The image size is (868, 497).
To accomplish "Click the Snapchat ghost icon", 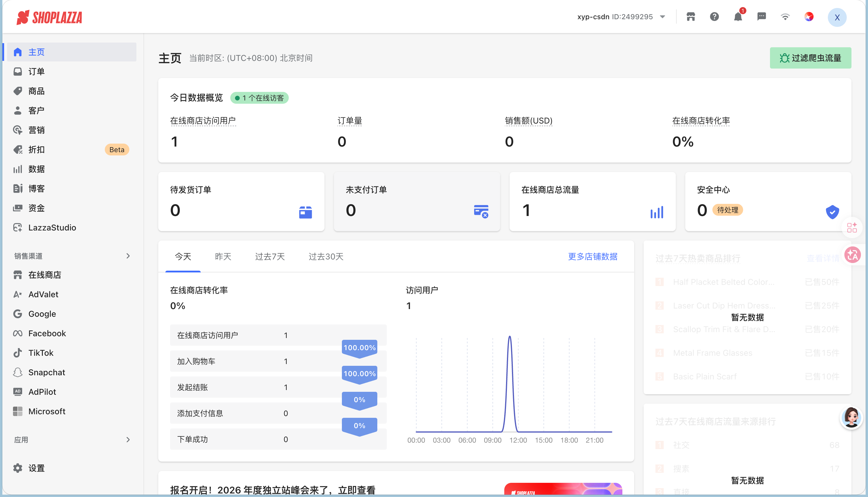I will pos(18,372).
